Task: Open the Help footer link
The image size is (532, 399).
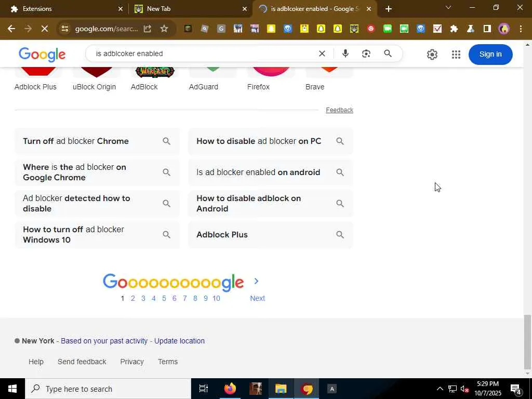Action: [36, 362]
